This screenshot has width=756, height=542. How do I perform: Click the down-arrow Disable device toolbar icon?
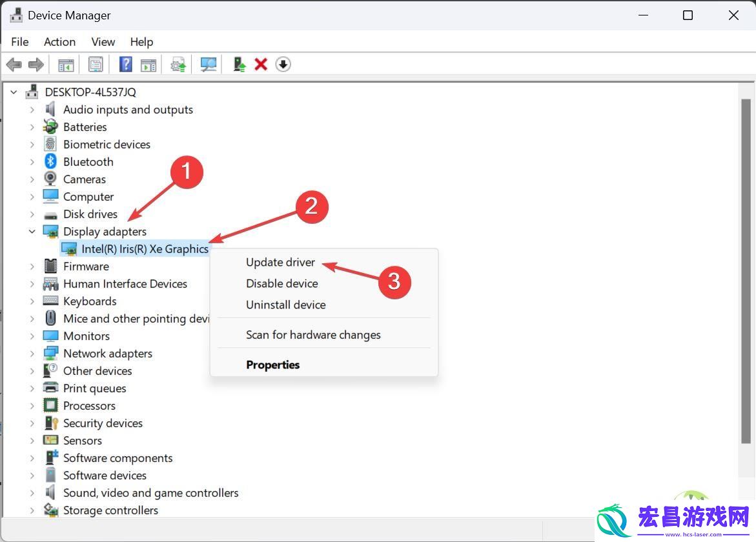point(283,64)
